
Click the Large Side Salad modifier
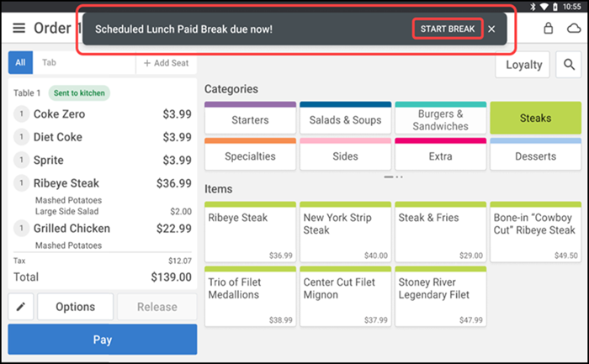coord(66,211)
